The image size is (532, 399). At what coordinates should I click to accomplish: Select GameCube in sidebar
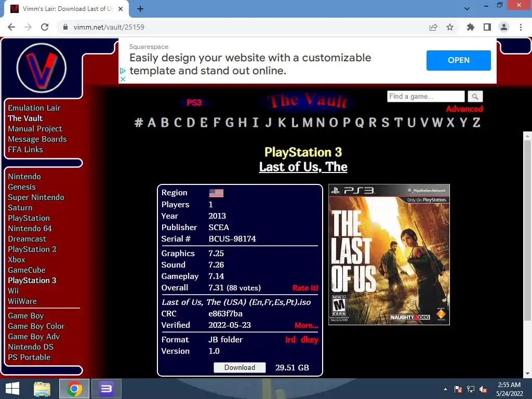pyautogui.click(x=27, y=270)
